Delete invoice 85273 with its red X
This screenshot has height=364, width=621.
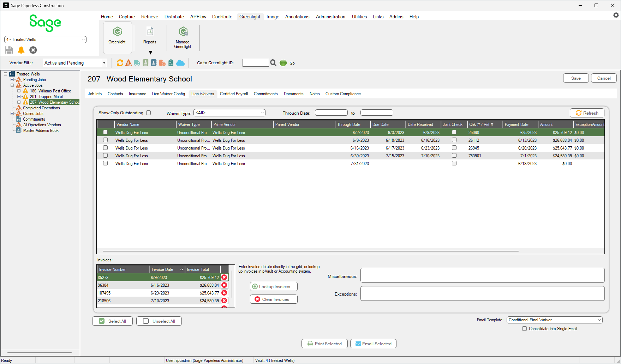click(x=224, y=277)
